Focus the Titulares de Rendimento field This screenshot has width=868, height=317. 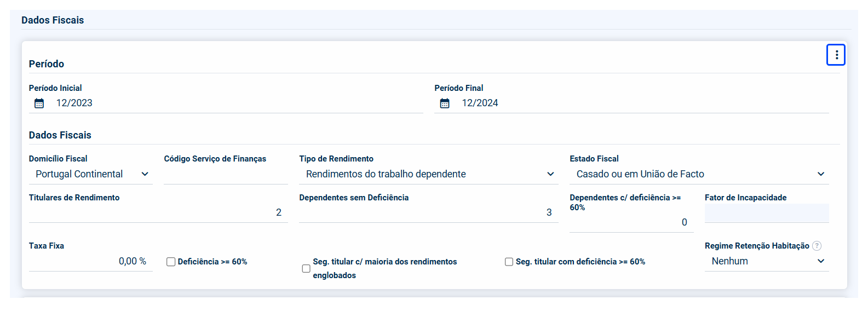coord(158,212)
